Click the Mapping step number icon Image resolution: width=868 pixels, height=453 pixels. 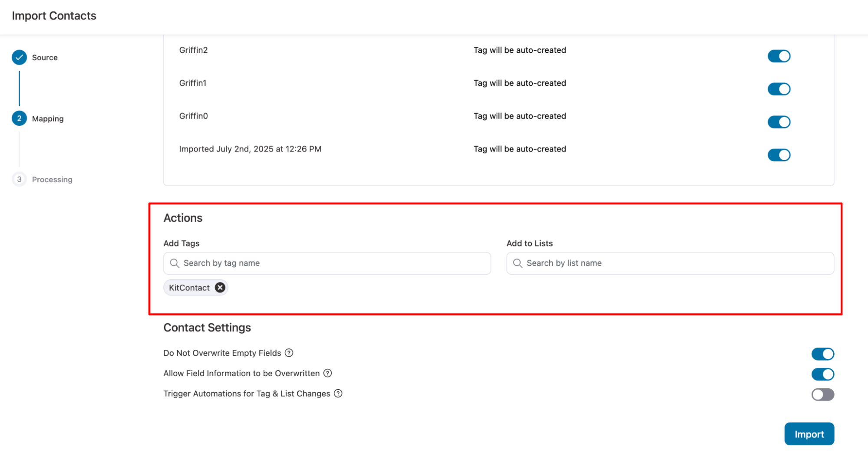[x=19, y=118]
